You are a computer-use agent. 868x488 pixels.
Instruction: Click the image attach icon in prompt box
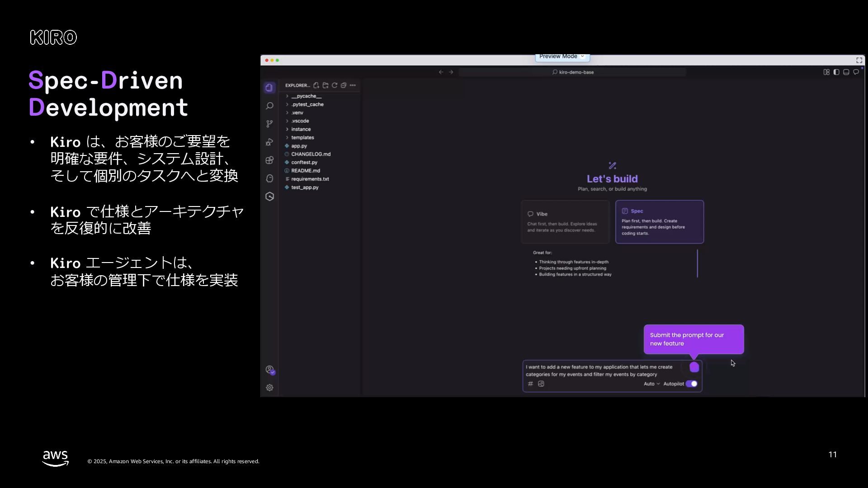point(541,384)
